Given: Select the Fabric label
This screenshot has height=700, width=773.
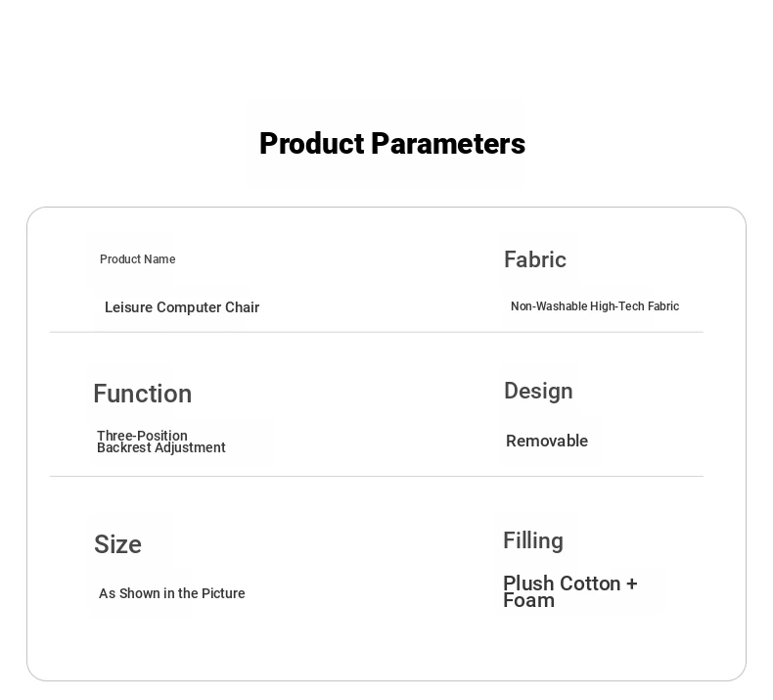Looking at the screenshot, I should click(535, 259).
